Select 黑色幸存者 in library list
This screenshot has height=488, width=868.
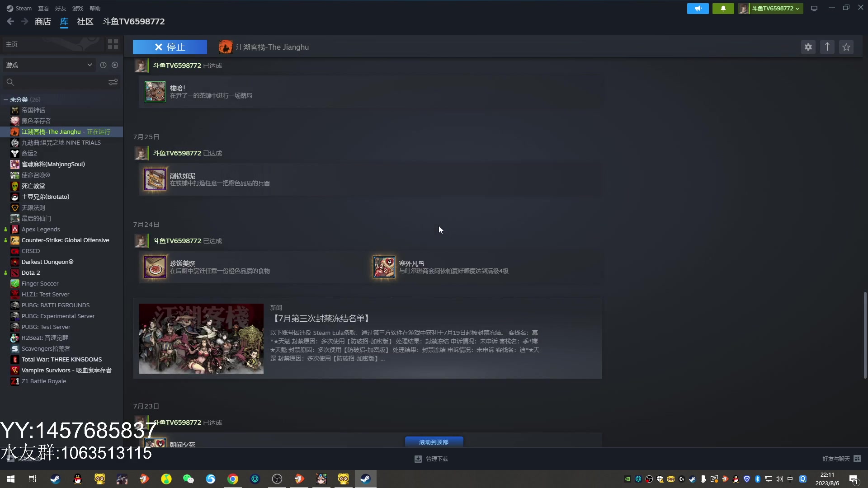click(36, 121)
